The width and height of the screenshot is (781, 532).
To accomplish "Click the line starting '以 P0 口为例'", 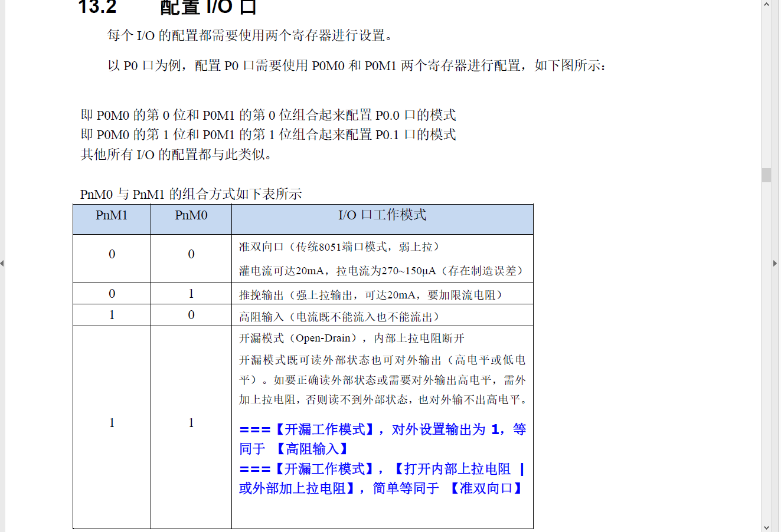I will click(357, 65).
